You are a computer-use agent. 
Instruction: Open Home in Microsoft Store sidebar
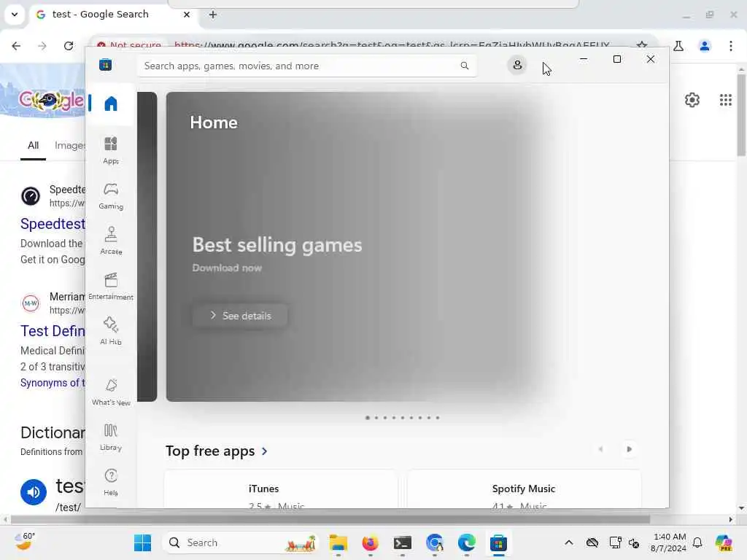click(x=111, y=104)
